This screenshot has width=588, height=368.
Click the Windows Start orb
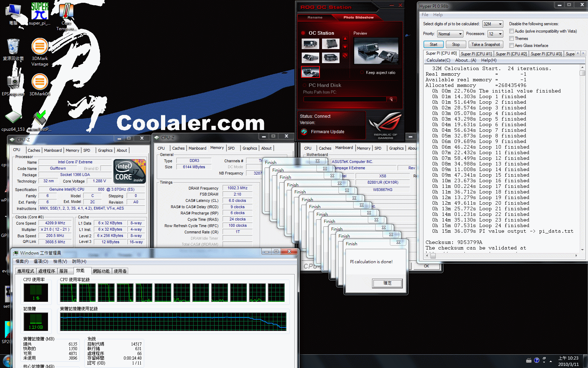tap(6, 362)
